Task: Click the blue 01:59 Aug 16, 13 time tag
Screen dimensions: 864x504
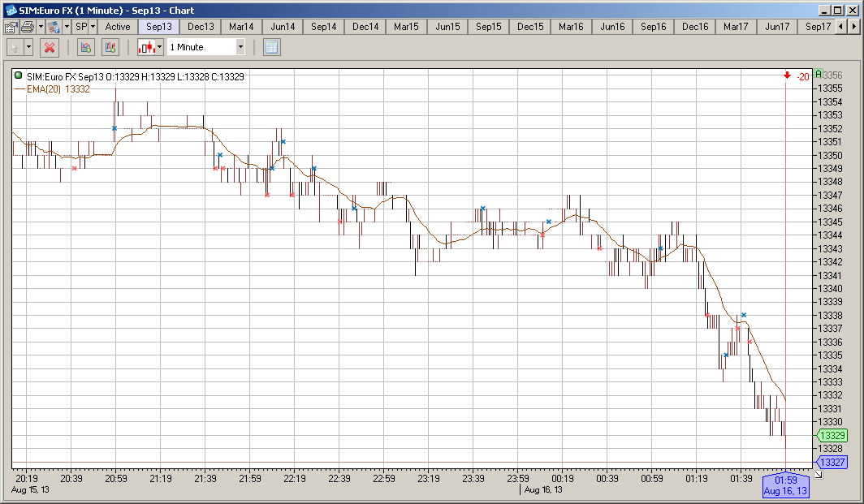Action: click(x=785, y=485)
